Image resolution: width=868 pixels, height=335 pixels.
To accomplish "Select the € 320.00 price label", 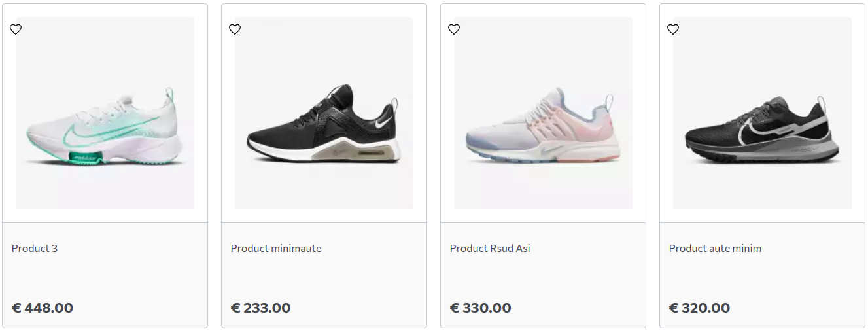I will pos(699,308).
